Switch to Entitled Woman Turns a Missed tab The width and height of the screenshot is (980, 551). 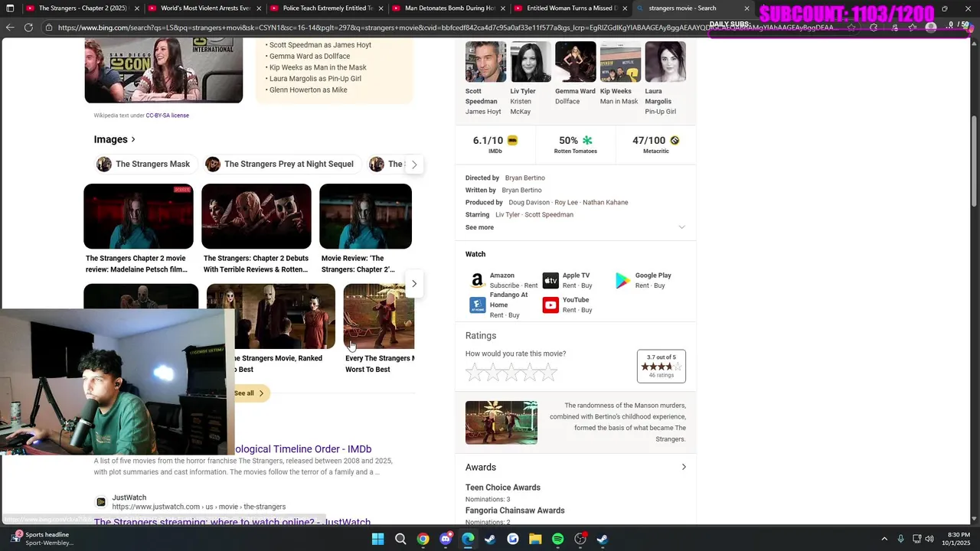pos(572,8)
